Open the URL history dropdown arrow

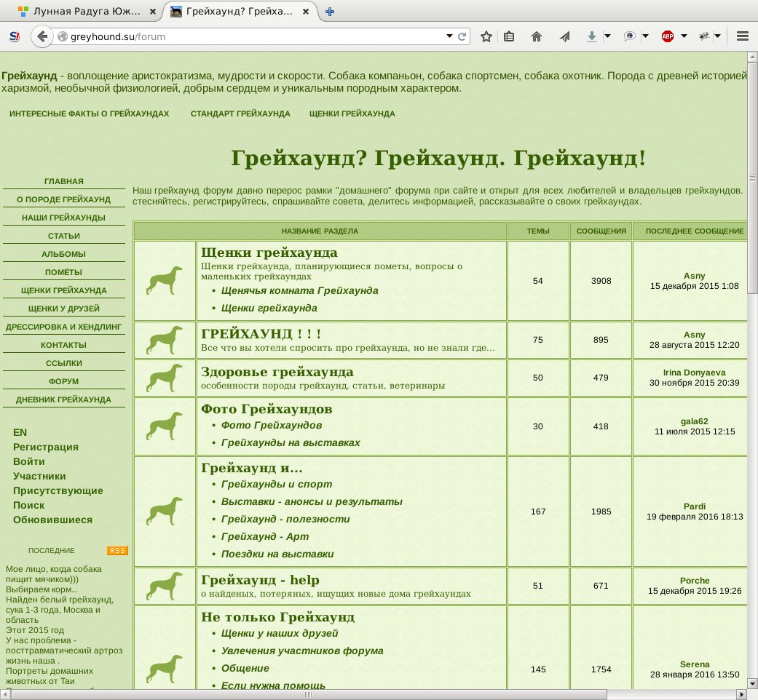[x=449, y=36]
